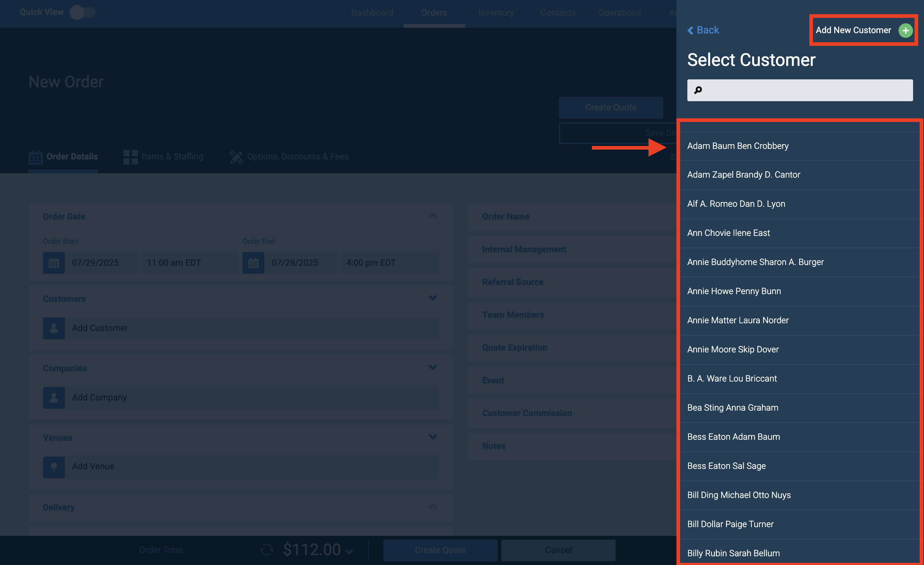Open the Order Start calendar icon

[x=54, y=263]
